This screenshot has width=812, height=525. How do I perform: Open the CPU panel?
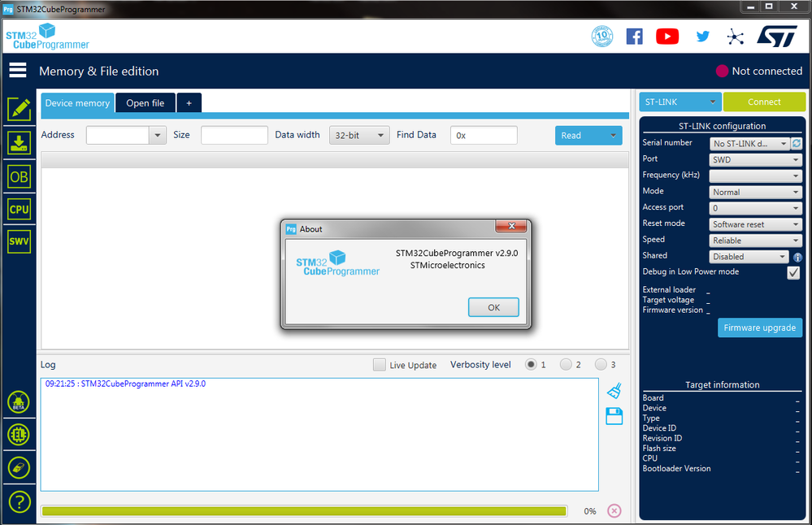(20, 209)
